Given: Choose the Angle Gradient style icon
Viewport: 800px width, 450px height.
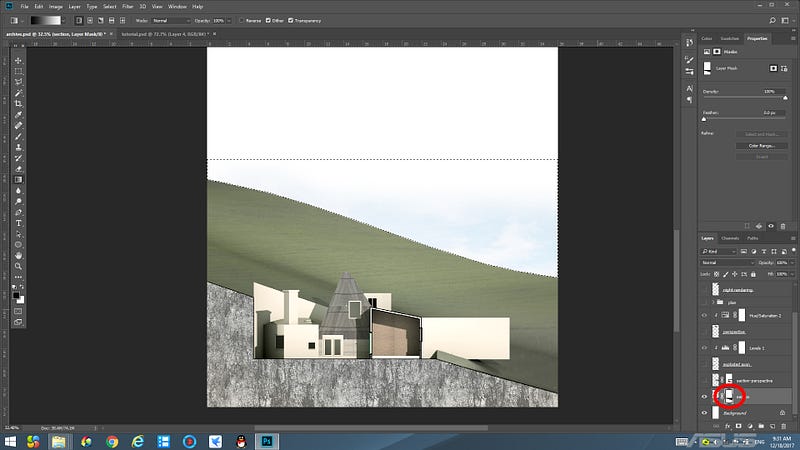Looking at the screenshot, I should [101, 20].
